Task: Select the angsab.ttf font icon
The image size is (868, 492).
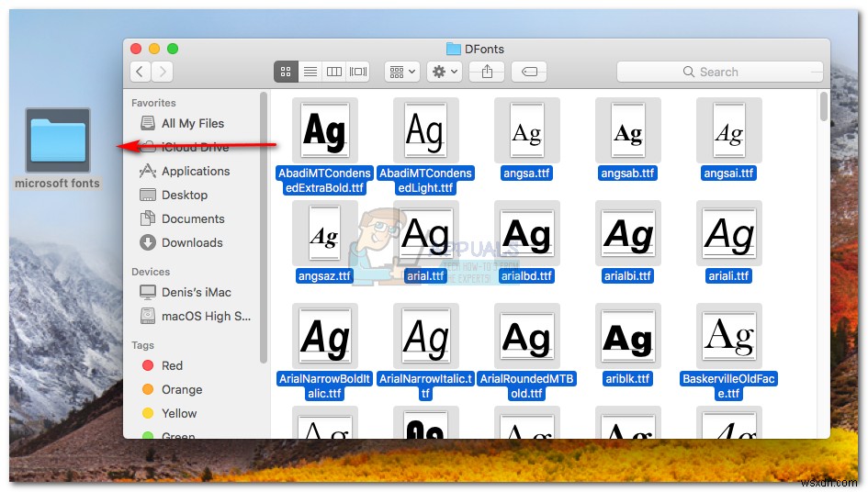Action: (x=627, y=130)
